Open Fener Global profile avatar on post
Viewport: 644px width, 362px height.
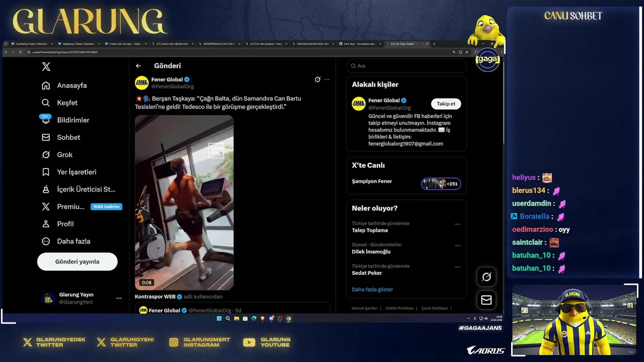tap(141, 82)
